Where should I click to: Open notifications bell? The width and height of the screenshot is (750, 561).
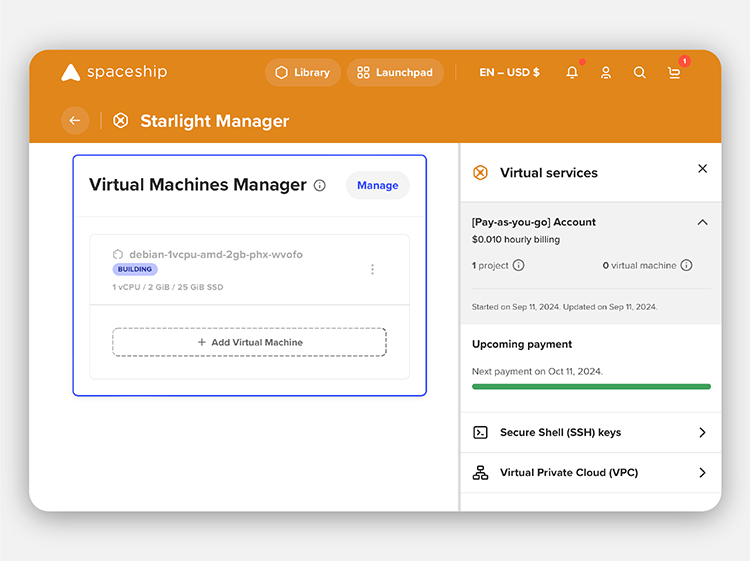point(572,73)
